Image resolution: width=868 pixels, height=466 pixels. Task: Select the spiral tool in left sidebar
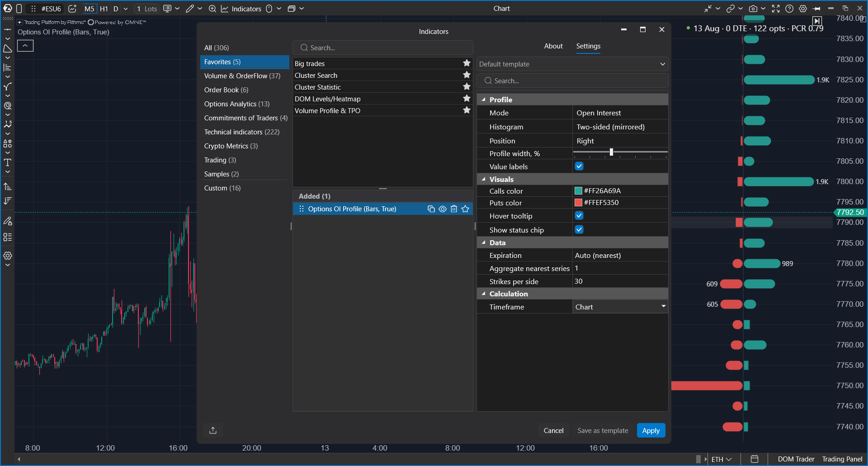8,105
